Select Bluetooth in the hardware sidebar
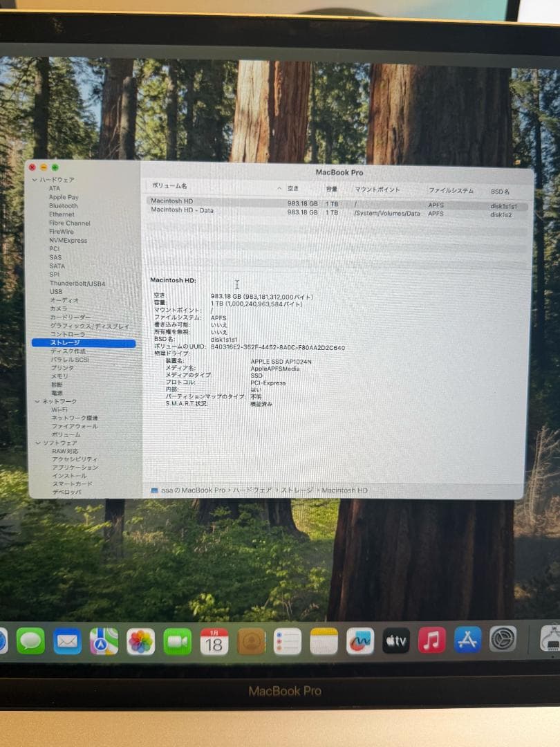The image size is (560, 747). tap(64, 205)
